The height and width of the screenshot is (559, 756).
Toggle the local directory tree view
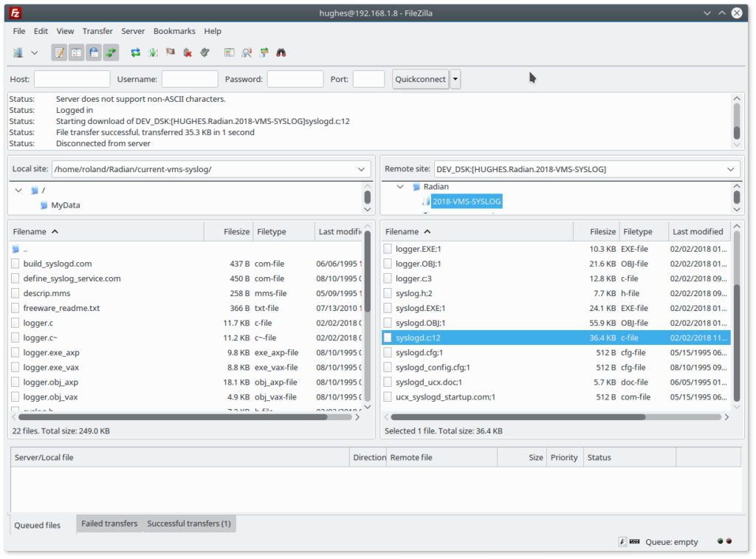(x=76, y=52)
